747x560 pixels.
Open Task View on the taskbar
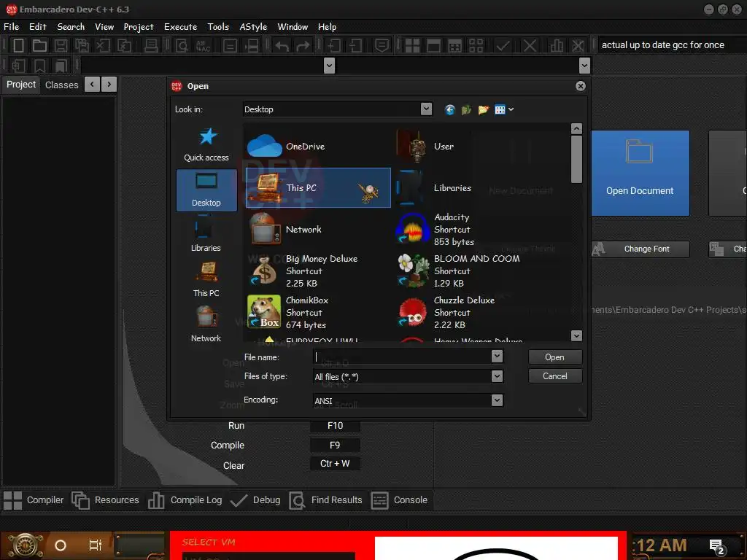96,545
